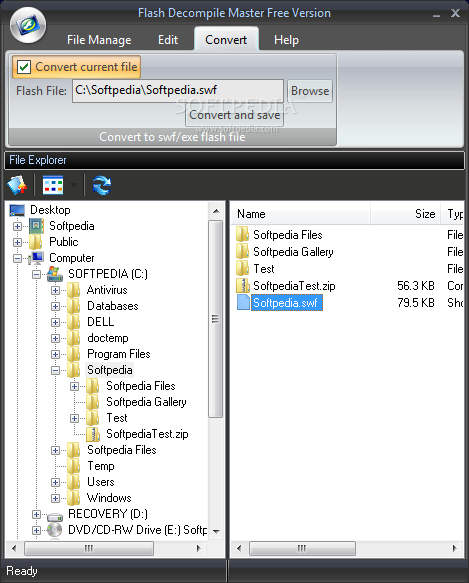The height and width of the screenshot is (583, 469).
Task: Open the File Manage tab
Action: click(x=99, y=40)
